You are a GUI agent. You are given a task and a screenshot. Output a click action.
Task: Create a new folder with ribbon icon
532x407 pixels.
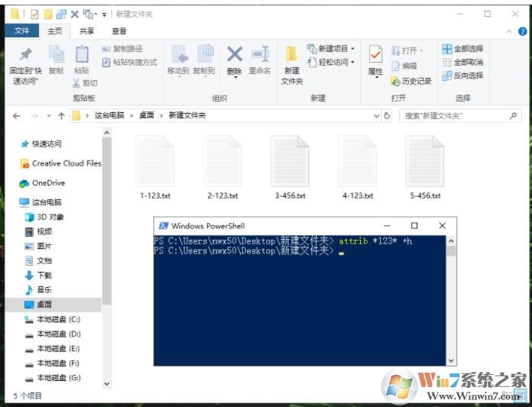pyautogui.click(x=292, y=54)
